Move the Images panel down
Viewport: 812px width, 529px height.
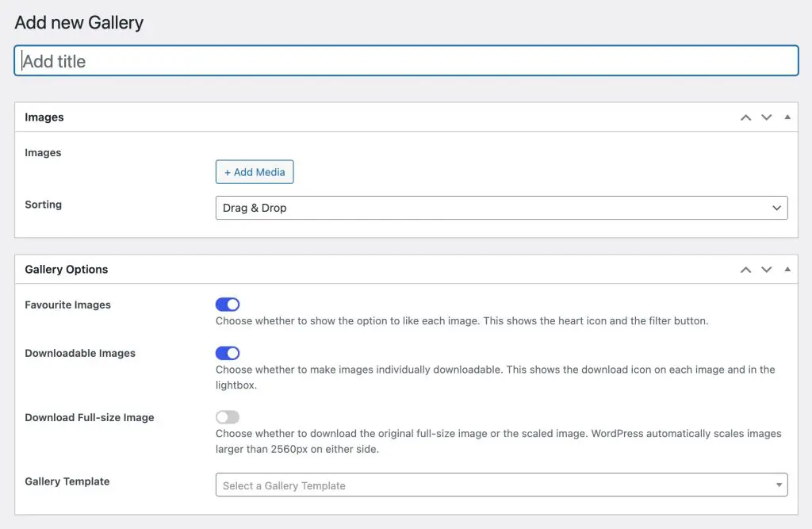(x=766, y=117)
